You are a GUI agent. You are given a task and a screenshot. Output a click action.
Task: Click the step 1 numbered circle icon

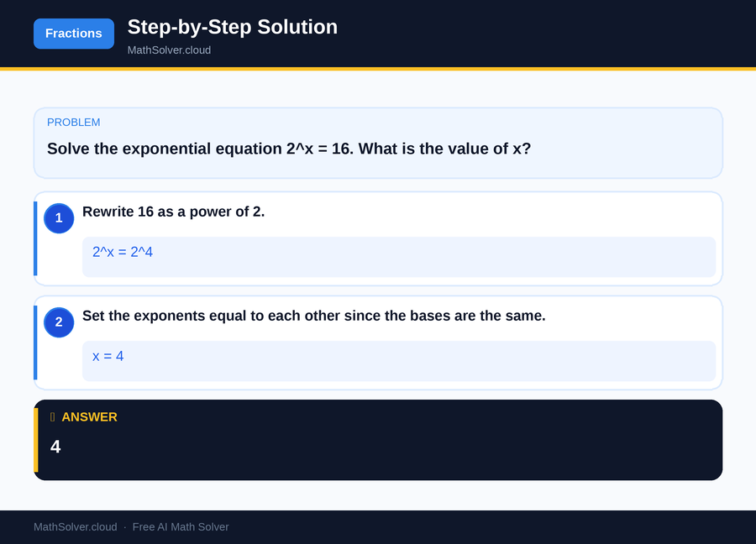click(59, 218)
